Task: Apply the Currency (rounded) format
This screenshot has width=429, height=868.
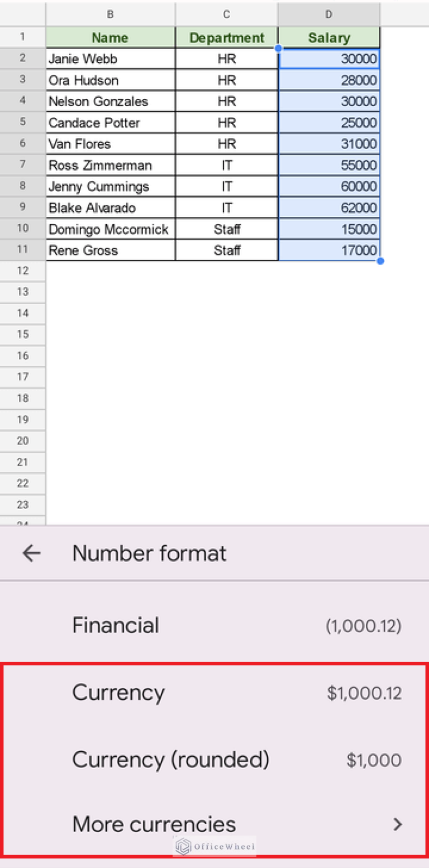Action: [x=170, y=760]
